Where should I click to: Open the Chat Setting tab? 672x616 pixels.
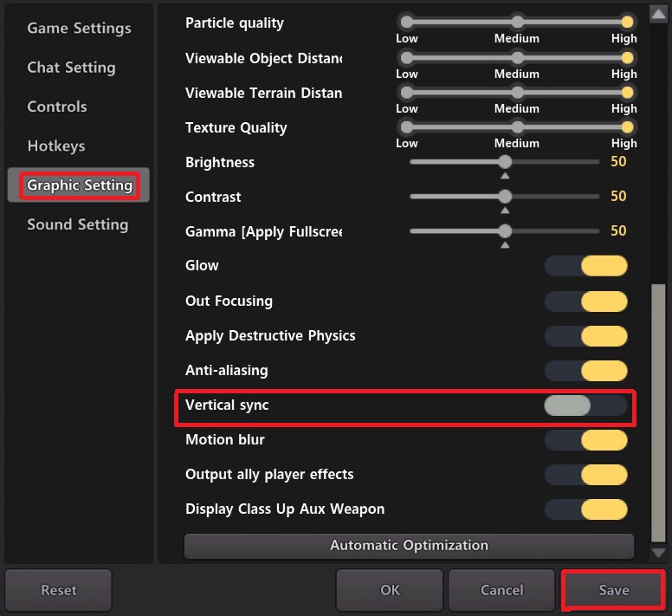71,68
